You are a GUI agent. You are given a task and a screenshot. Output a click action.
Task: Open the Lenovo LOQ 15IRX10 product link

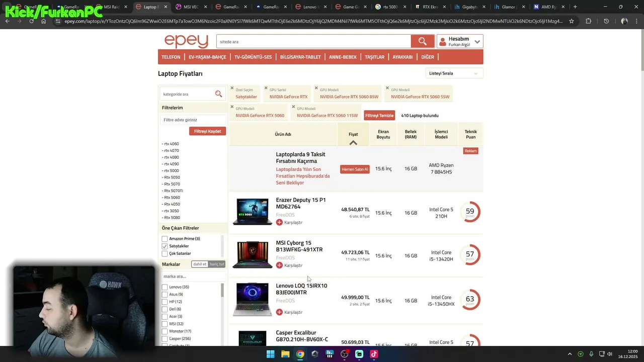[301, 289]
